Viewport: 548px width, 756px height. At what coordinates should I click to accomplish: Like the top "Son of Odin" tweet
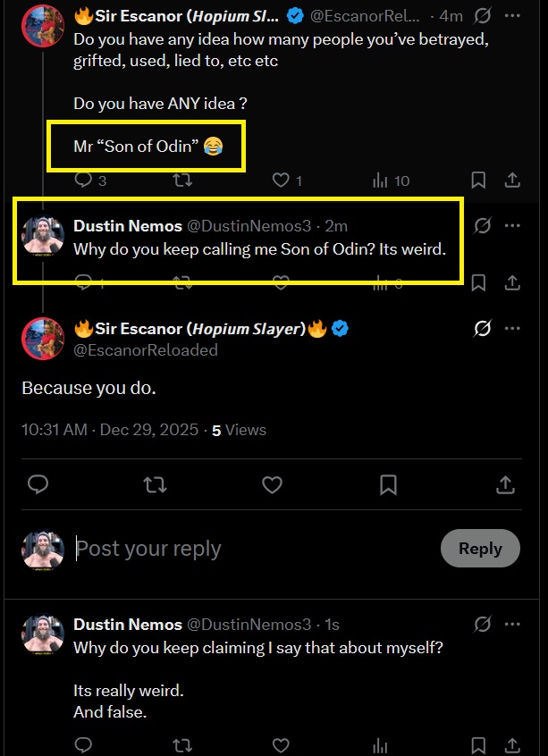pyautogui.click(x=282, y=180)
